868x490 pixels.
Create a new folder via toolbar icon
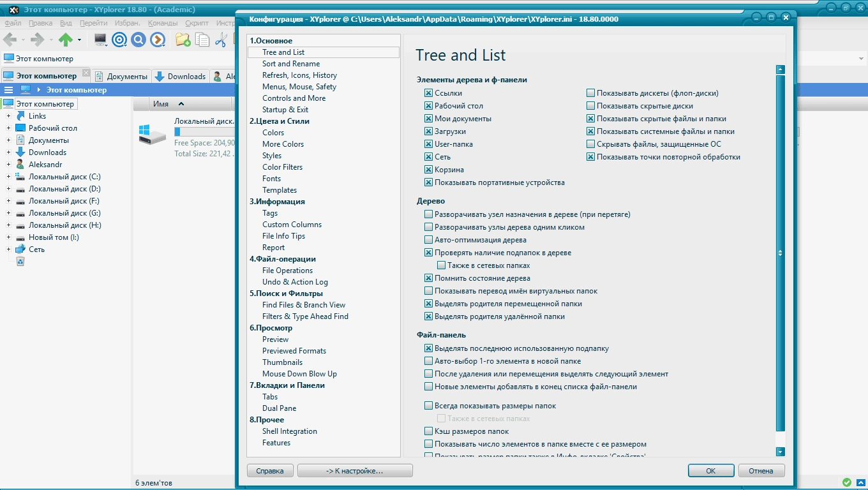pyautogui.click(x=183, y=40)
